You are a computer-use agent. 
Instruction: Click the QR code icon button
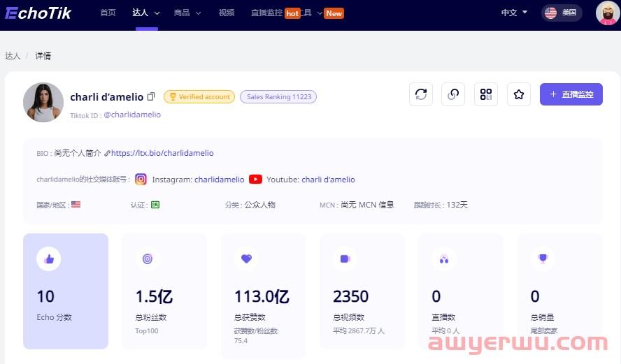(486, 94)
